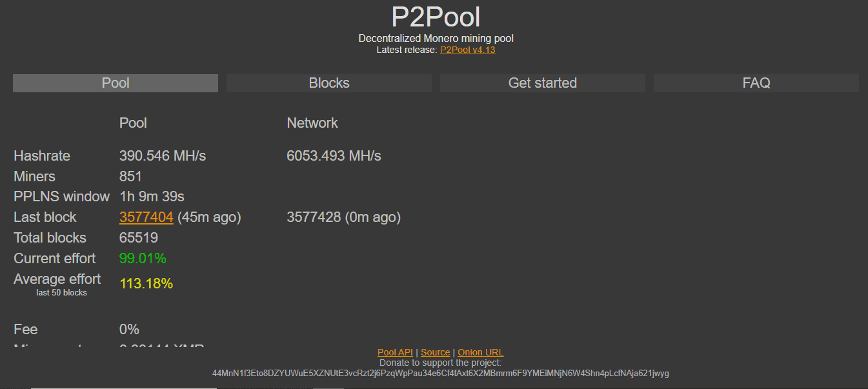
Task: Click the yellow average effort percentage
Action: click(146, 284)
